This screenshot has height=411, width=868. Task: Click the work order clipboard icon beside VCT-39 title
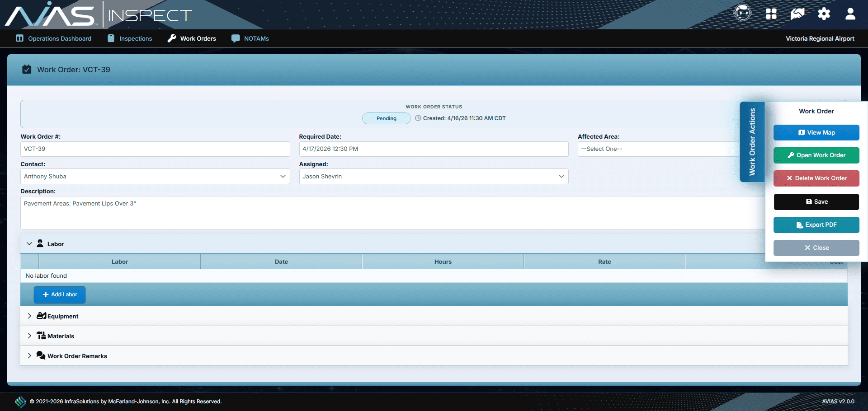(27, 69)
